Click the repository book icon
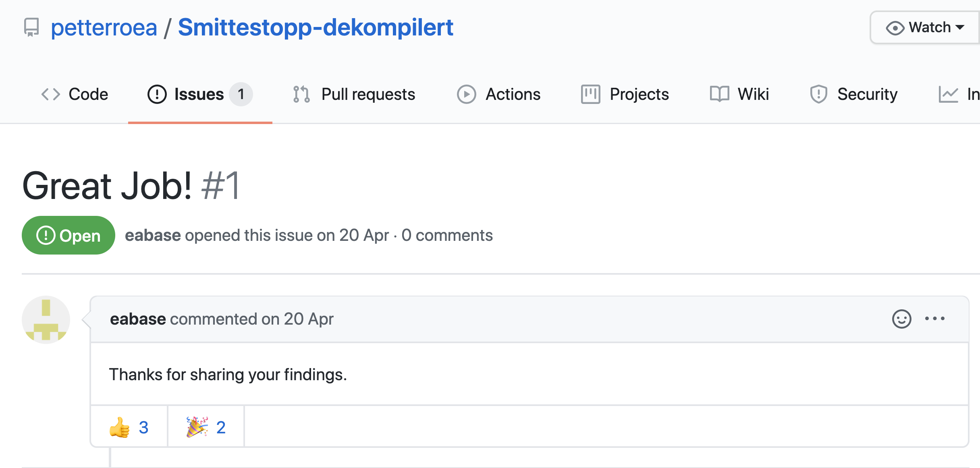 pos(31,27)
